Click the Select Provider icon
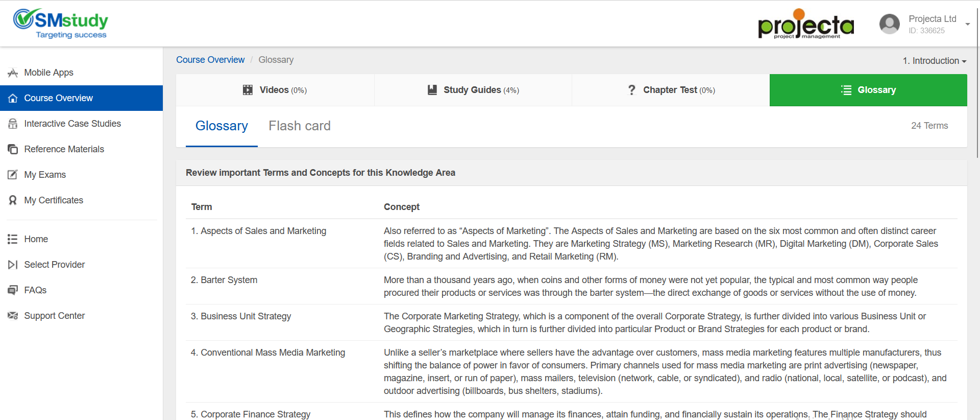This screenshot has height=420, width=980. click(x=13, y=265)
